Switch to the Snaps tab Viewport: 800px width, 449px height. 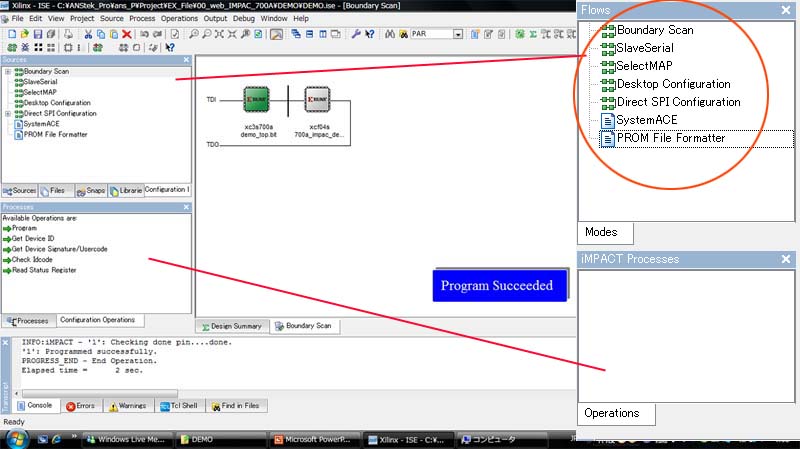pyautogui.click(x=91, y=190)
